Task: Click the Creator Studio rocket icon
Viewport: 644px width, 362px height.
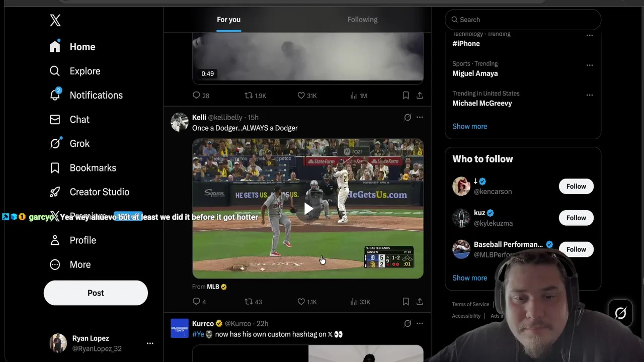Action: 55,192
